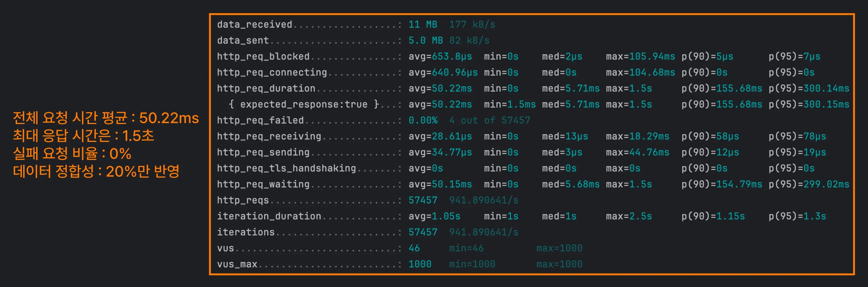Click the http_req_connecting max value 104.68ms
868x287 pixels.
point(652,72)
